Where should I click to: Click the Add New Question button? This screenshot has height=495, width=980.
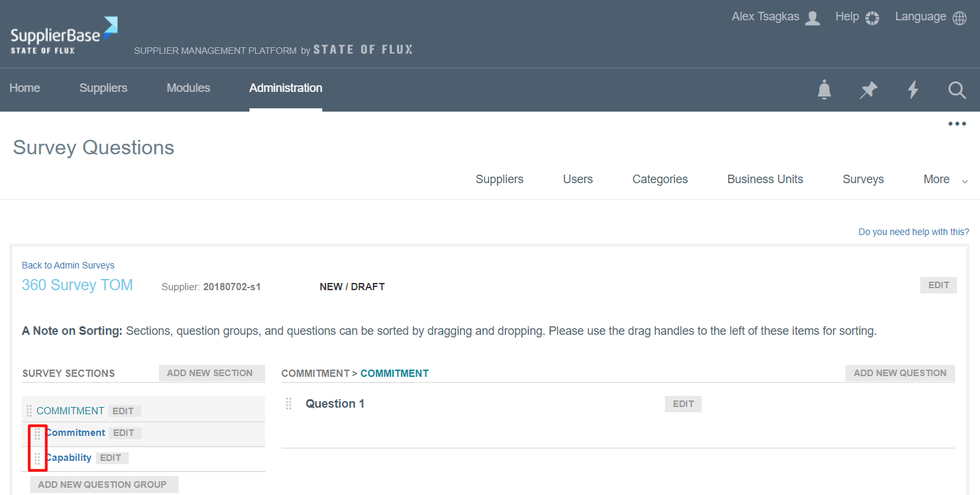(x=899, y=373)
